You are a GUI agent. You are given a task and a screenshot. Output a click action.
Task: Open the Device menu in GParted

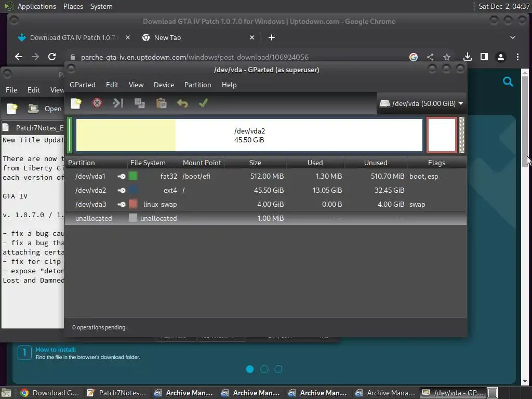pos(164,85)
